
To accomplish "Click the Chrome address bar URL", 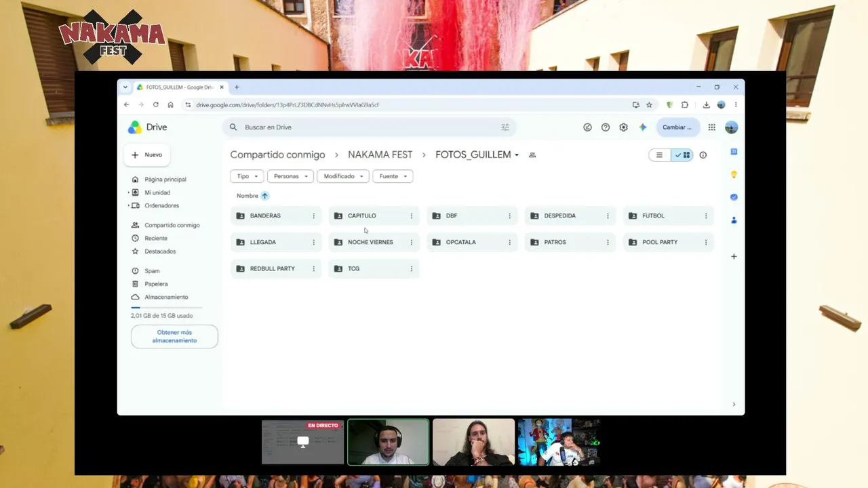I will 288,105.
